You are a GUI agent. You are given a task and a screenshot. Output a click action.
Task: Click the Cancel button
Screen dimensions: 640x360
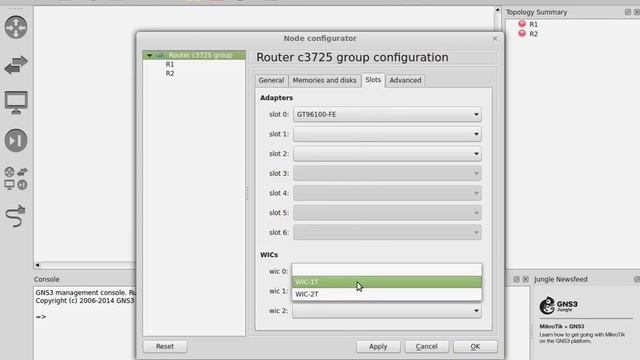coord(427,347)
